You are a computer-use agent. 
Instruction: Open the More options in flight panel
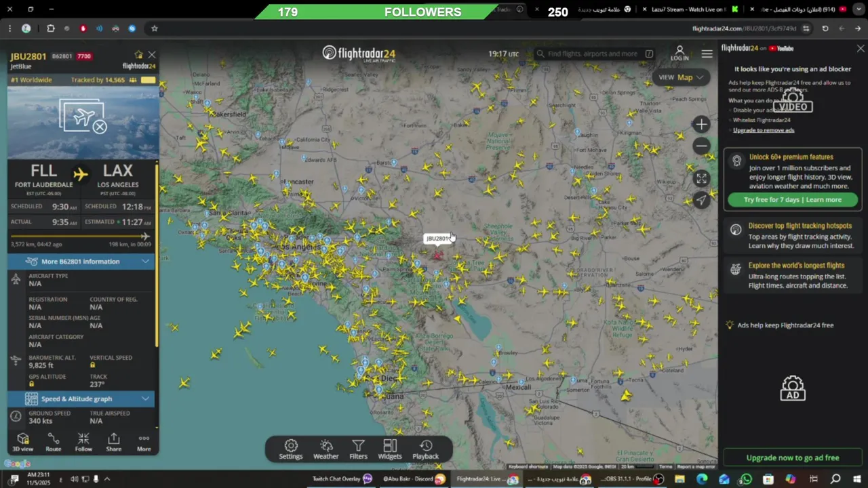(x=144, y=442)
